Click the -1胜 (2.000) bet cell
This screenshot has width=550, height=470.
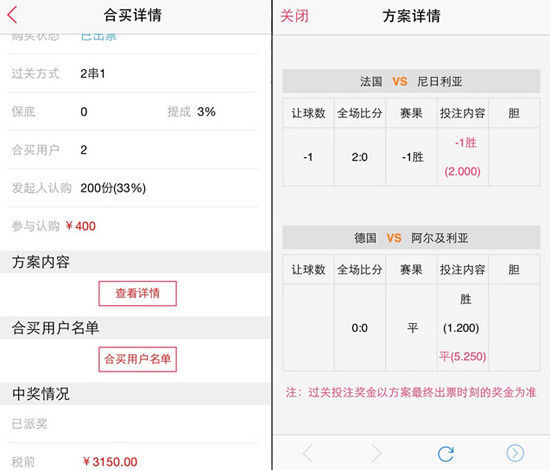(463, 157)
